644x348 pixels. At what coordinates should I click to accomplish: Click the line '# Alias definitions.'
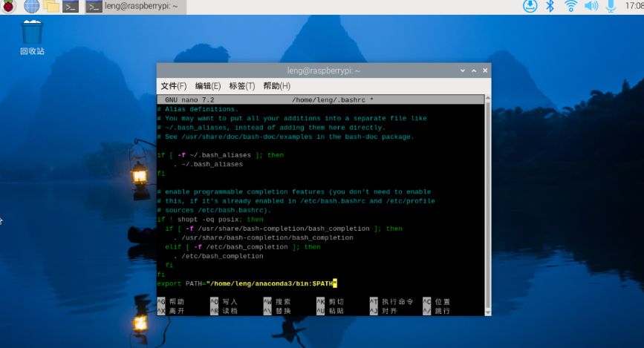coord(198,109)
